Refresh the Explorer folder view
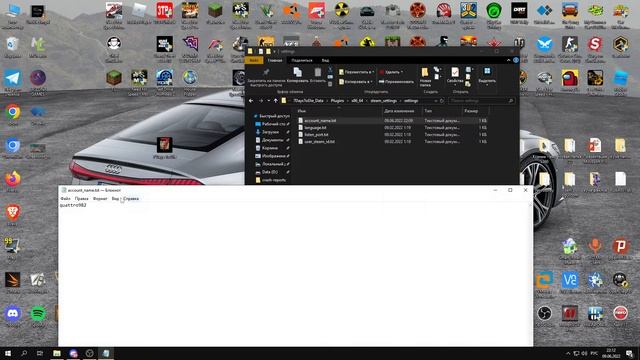640x360 pixels. tap(442, 101)
